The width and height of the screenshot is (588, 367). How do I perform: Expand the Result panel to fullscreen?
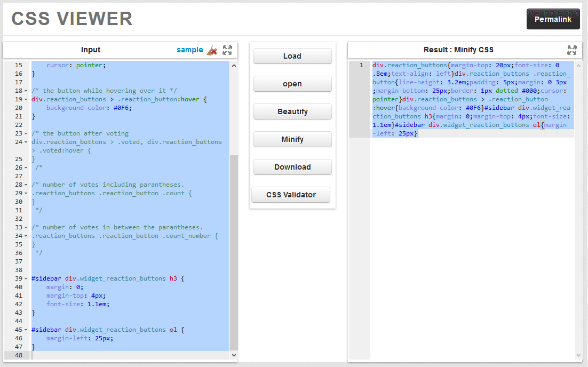tap(571, 50)
